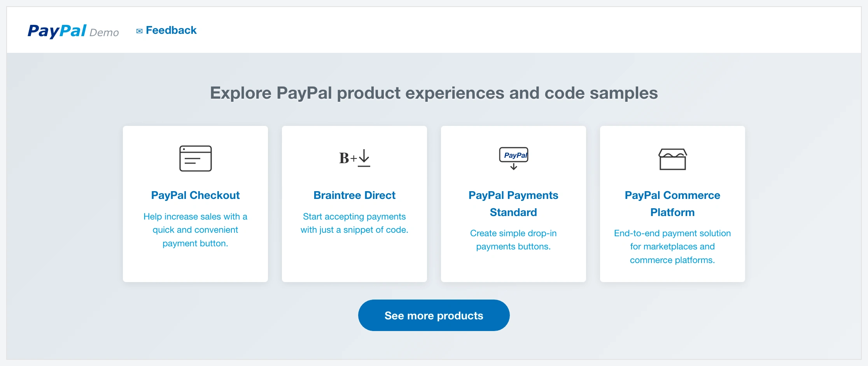Click the PayPal Checkout card window icon

pos(196,159)
